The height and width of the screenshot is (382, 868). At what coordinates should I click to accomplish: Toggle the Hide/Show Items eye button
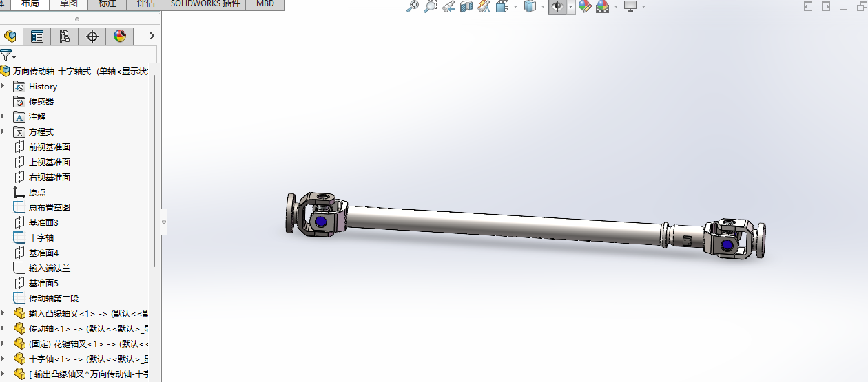coord(557,6)
